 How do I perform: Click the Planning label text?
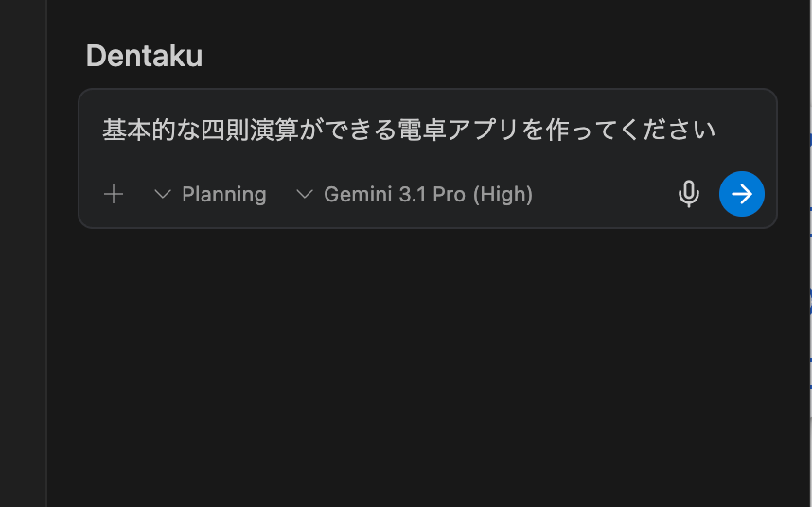click(224, 194)
